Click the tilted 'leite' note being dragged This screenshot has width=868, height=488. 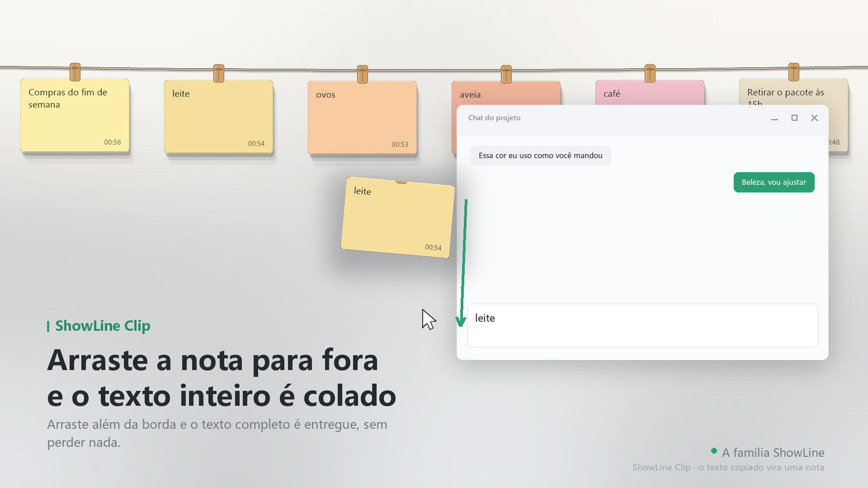click(398, 217)
